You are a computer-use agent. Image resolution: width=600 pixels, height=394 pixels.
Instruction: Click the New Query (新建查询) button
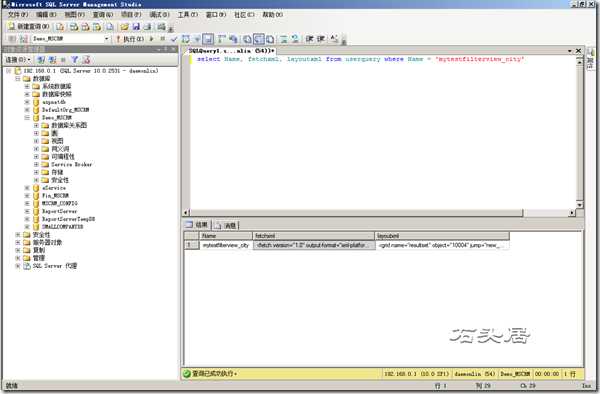click(x=29, y=26)
